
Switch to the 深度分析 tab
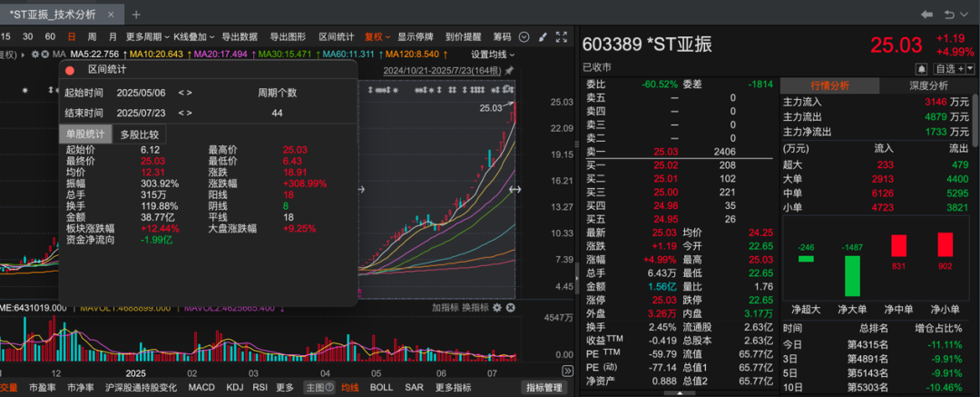(x=927, y=85)
